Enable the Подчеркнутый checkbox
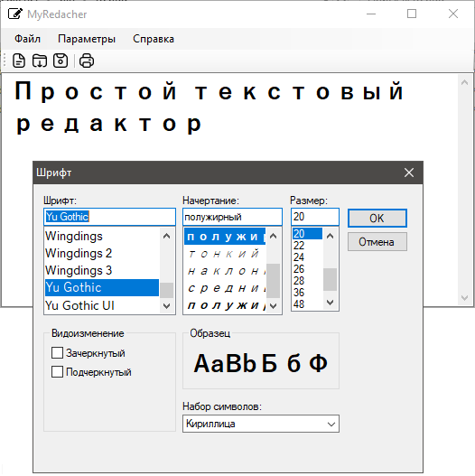Screen dimensions: 475x476 [58, 371]
